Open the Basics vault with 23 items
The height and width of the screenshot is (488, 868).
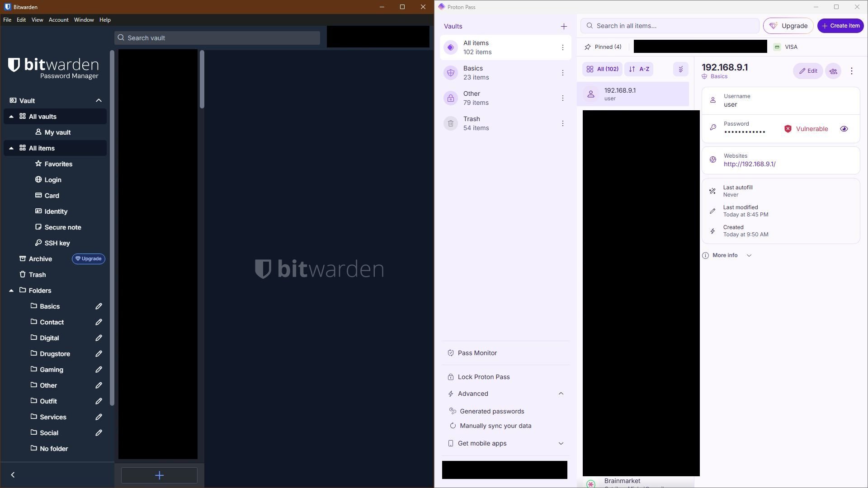coord(505,73)
